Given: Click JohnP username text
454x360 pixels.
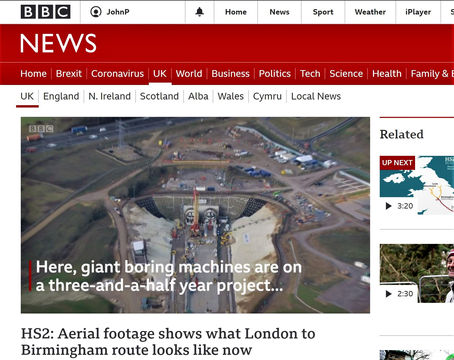Looking at the screenshot, I should pos(118,12).
